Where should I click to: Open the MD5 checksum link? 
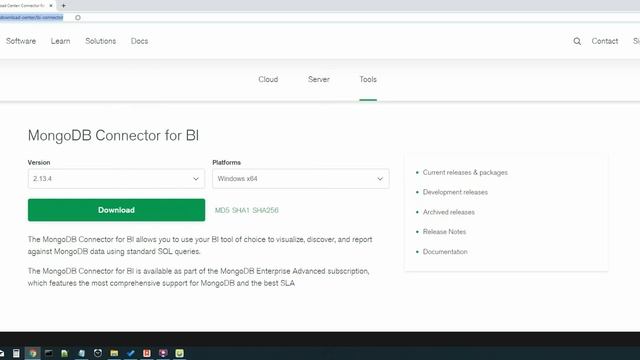222,211
